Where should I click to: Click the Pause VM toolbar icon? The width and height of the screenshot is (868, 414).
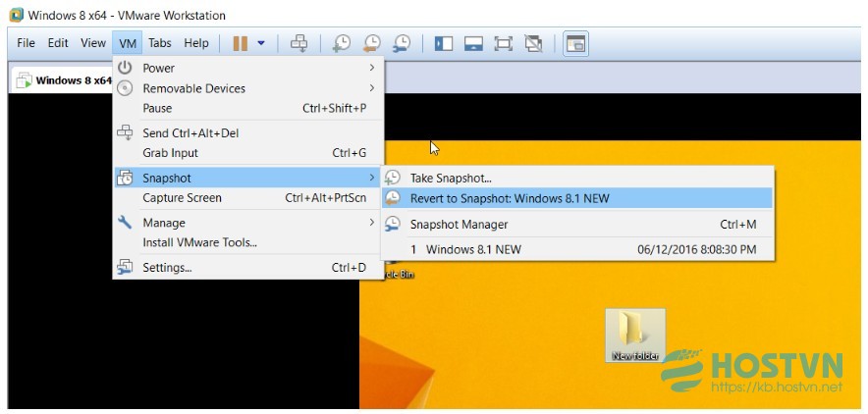[x=241, y=43]
